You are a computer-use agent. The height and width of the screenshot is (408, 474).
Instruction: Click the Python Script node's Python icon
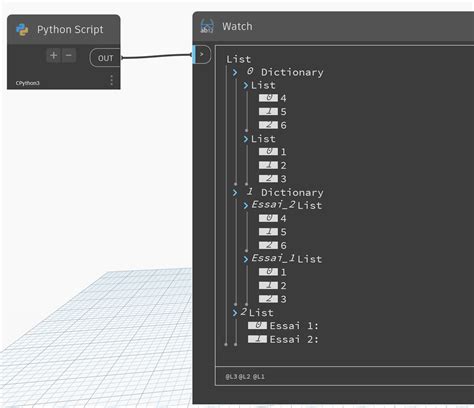click(22, 30)
